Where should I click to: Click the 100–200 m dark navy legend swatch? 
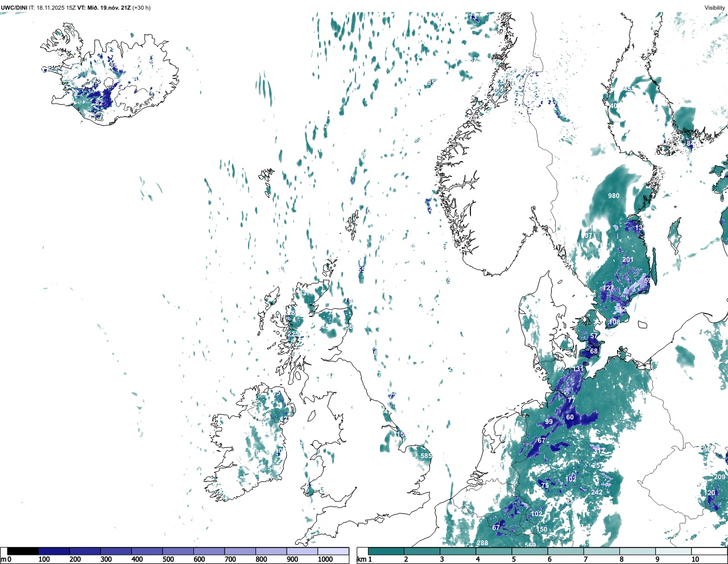[54, 551]
